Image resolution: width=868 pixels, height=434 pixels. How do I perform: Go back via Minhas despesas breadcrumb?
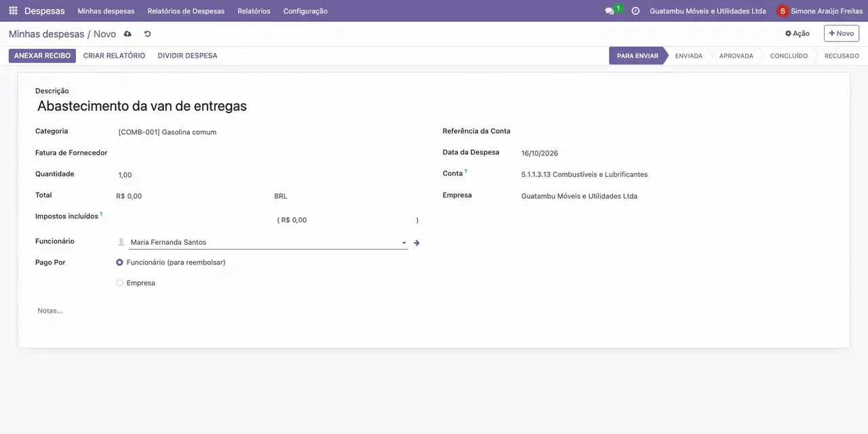[x=46, y=34]
